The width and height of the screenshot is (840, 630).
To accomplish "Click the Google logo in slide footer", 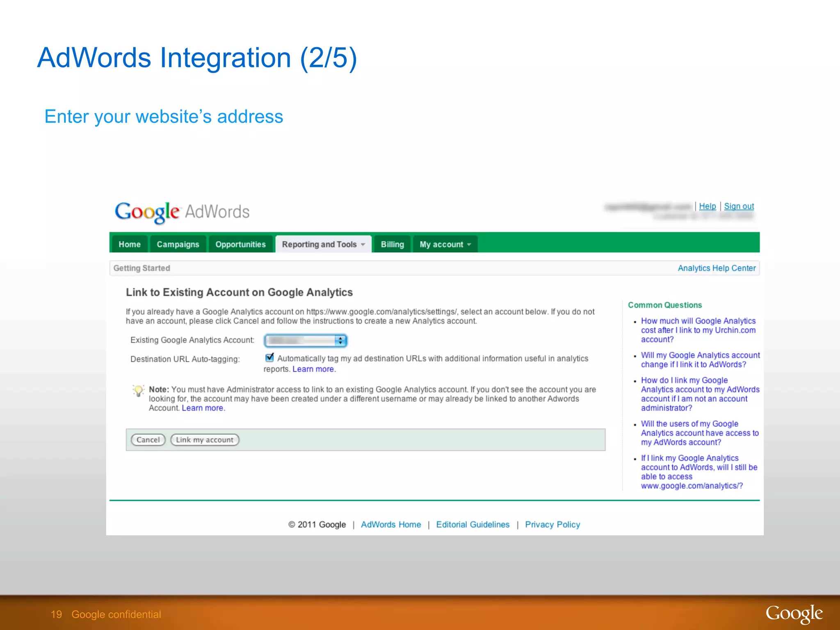I will tap(794, 614).
